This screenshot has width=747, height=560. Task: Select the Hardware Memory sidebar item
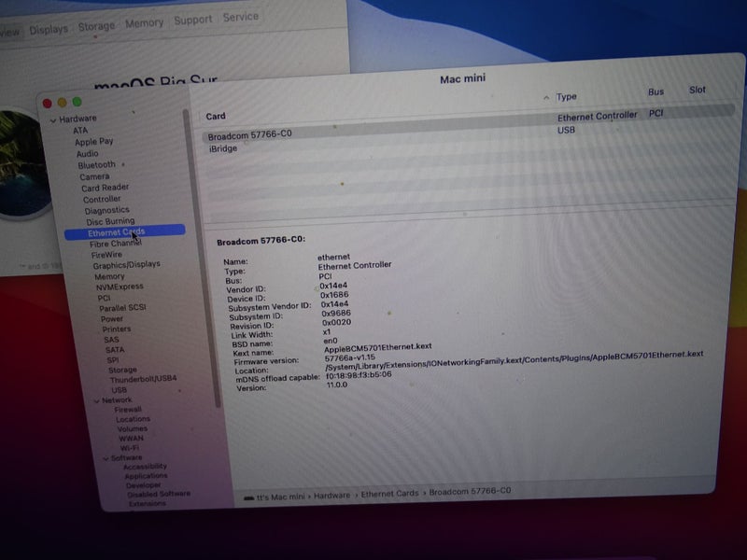(109, 276)
